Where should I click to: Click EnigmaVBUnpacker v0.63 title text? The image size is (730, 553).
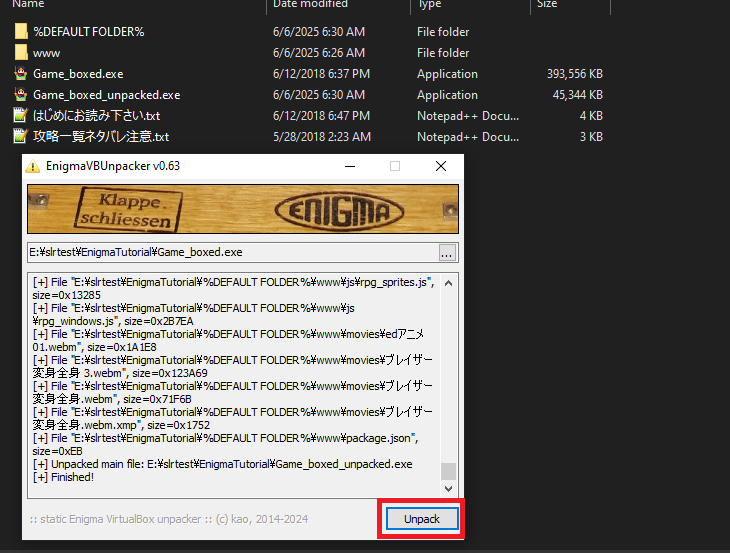point(113,166)
